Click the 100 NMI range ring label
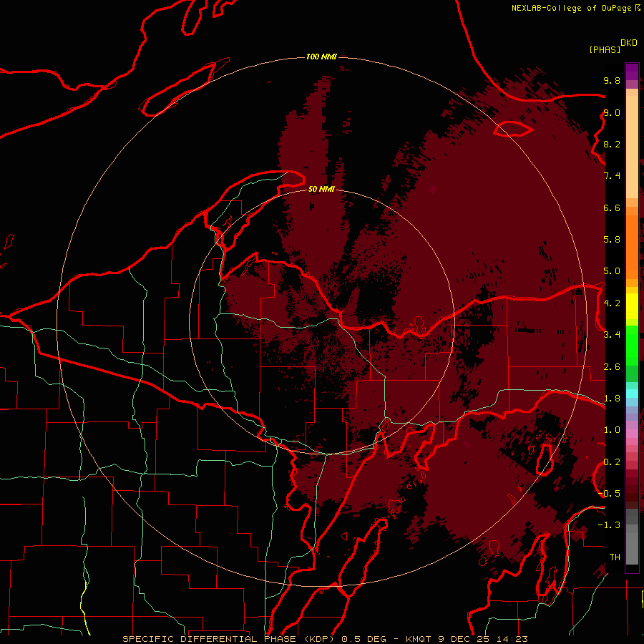The width and height of the screenshot is (644, 644). [x=321, y=57]
